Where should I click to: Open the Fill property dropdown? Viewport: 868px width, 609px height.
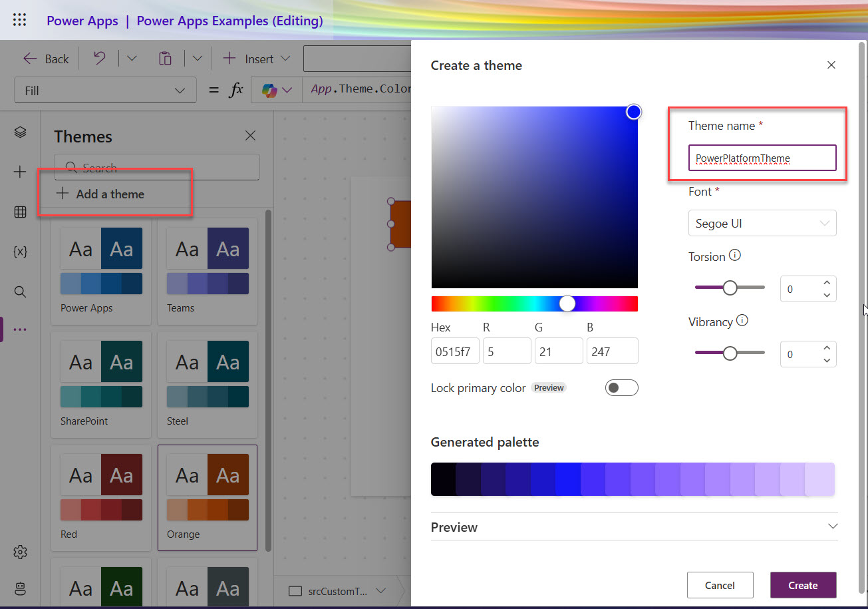[x=105, y=90]
